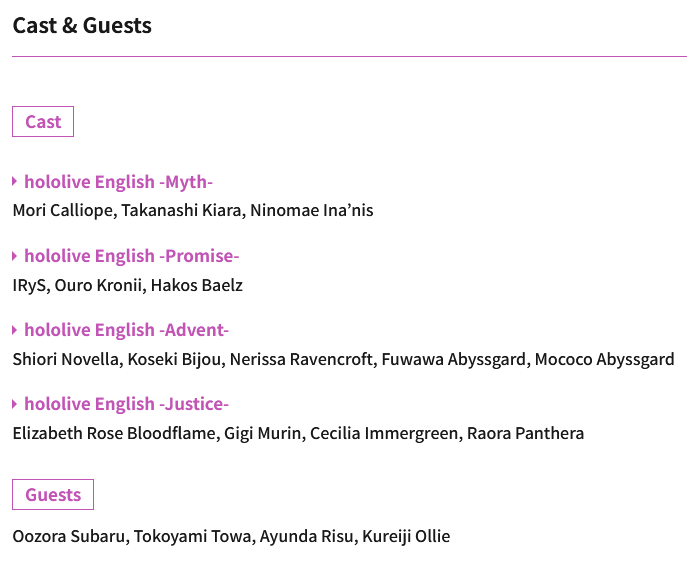Select the Guests label box

(x=53, y=495)
